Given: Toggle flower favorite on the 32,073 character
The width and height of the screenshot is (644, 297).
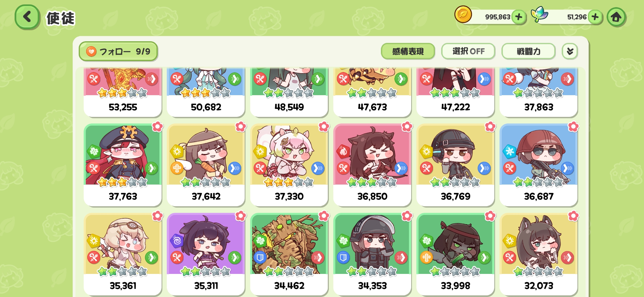Looking at the screenshot, I should tap(573, 216).
